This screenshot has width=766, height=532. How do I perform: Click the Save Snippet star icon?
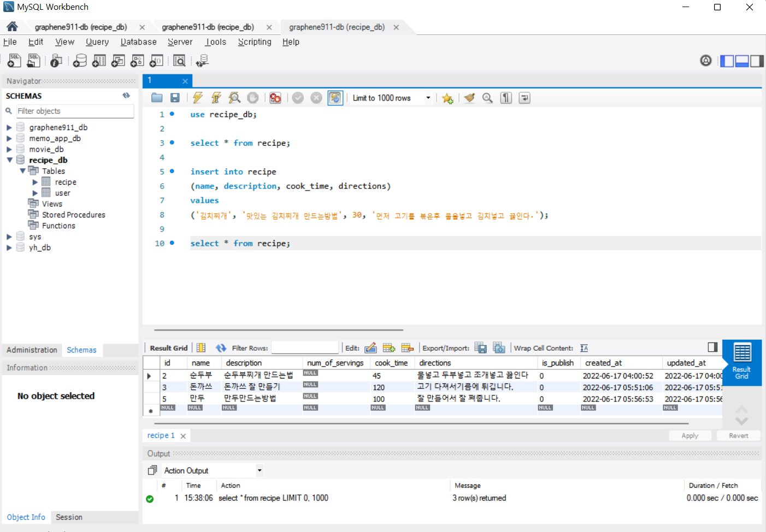[447, 97]
